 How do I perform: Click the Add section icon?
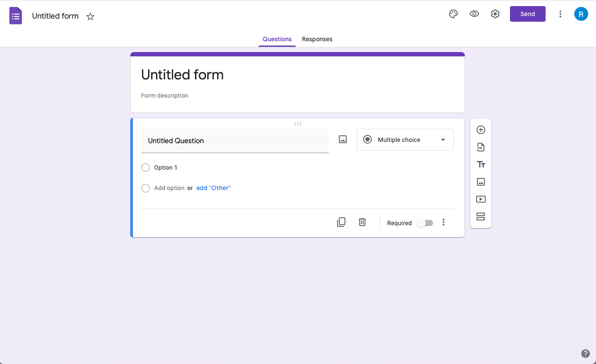[x=480, y=216]
